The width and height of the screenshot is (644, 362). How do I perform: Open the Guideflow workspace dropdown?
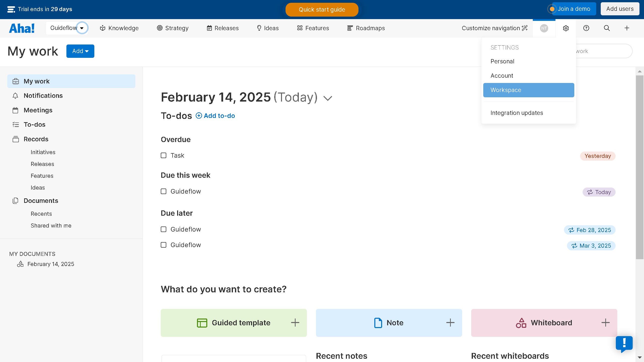(x=82, y=28)
